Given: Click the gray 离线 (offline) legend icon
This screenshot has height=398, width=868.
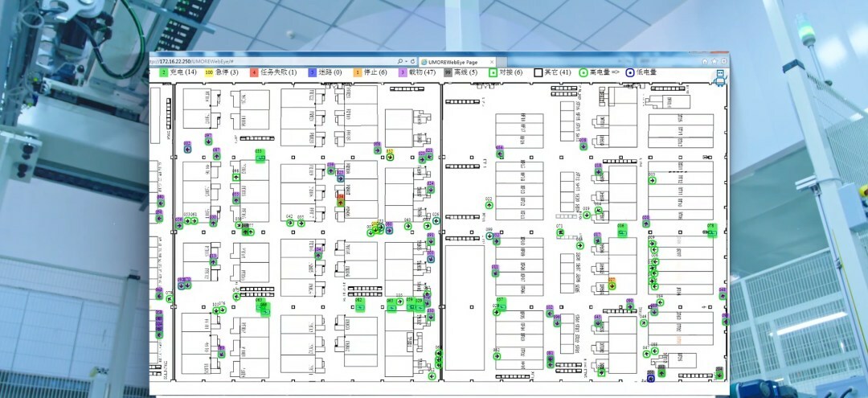Looking at the screenshot, I should tap(448, 72).
